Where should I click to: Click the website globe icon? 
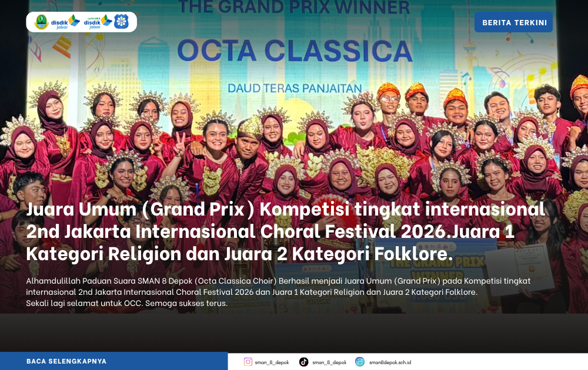click(360, 362)
